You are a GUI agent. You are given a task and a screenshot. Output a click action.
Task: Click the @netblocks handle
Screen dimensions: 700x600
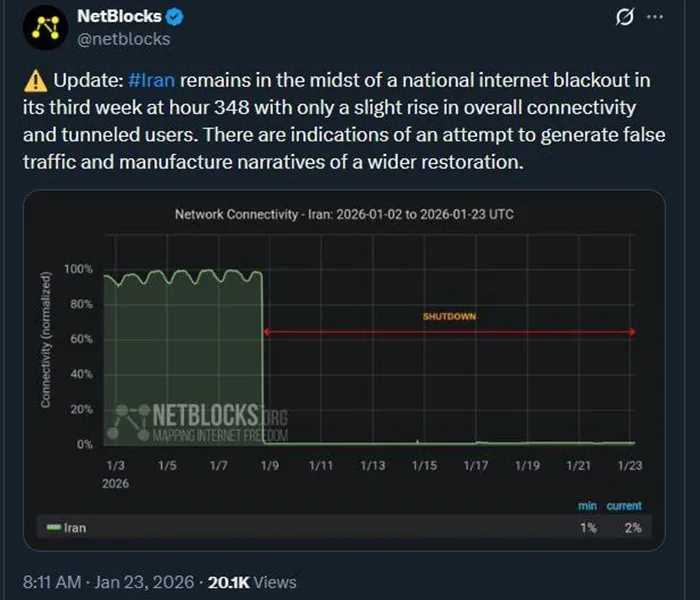(x=123, y=39)
